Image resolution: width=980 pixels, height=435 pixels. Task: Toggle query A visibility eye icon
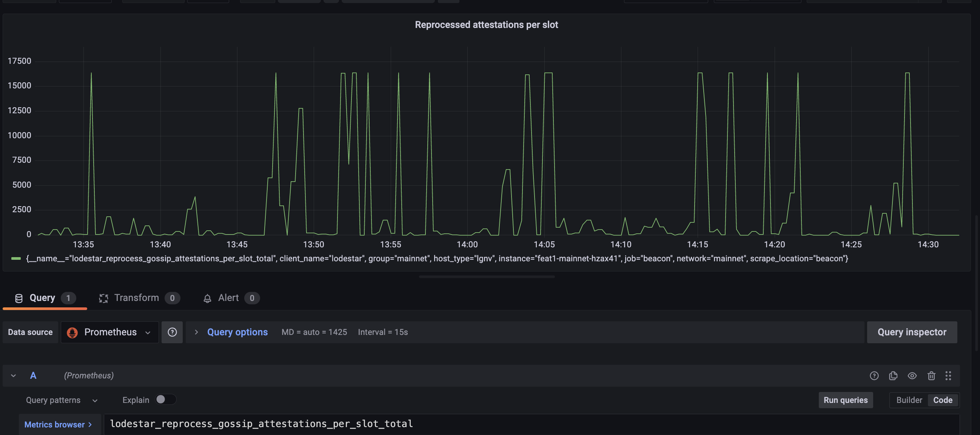coord(912,376)
